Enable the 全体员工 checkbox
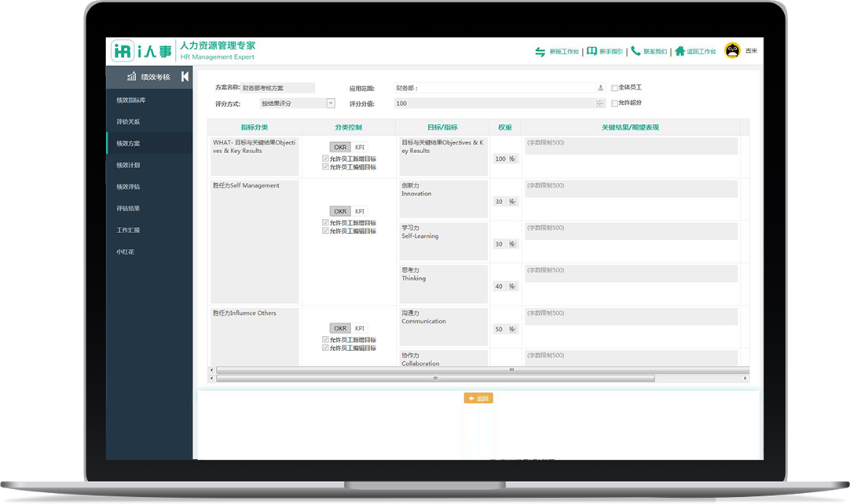Screen dimensions: 850x504 tap(614, 88)
